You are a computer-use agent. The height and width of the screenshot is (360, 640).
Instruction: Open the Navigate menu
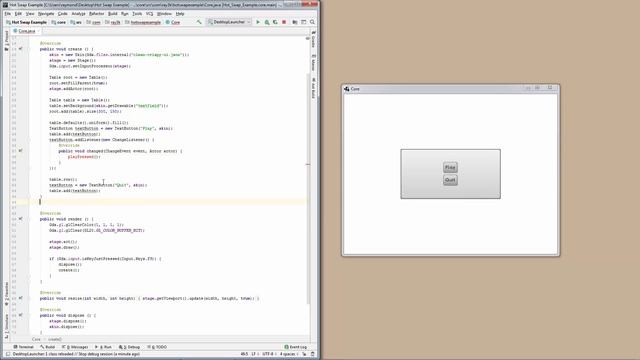pos(46,13)
